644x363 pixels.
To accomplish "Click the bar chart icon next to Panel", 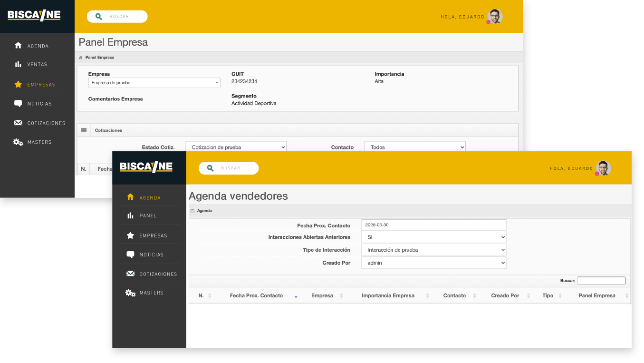I will point(130,216).
